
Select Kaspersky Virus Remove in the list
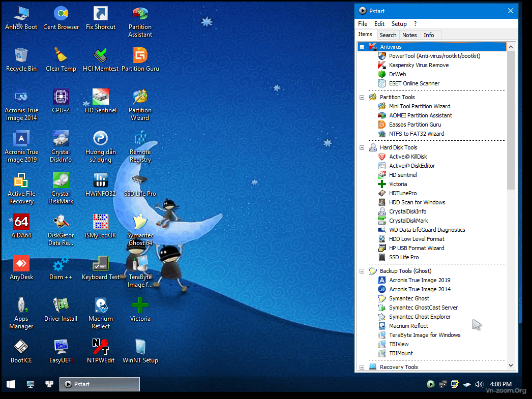419,65
